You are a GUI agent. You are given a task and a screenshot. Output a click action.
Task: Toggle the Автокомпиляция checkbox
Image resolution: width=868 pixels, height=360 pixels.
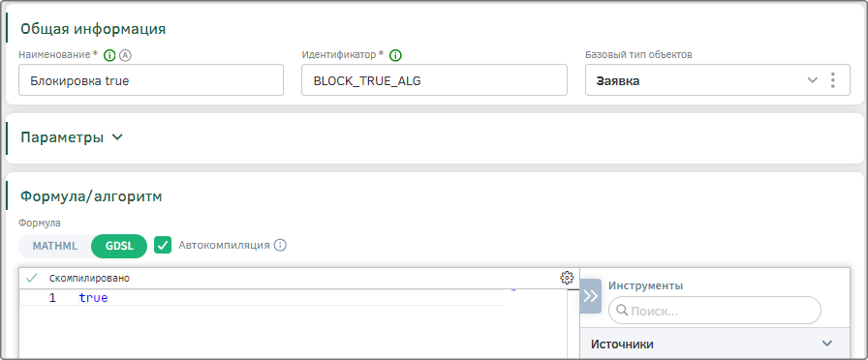pos(163,245)
